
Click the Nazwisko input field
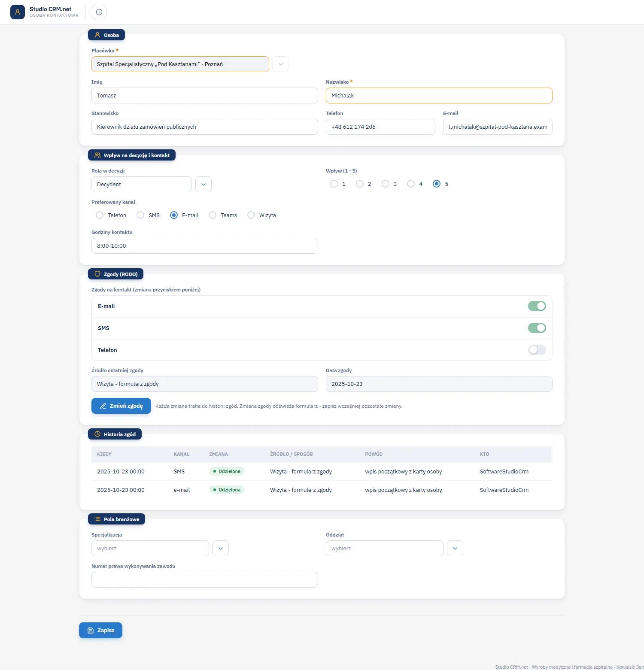click(x=439, y=96)
